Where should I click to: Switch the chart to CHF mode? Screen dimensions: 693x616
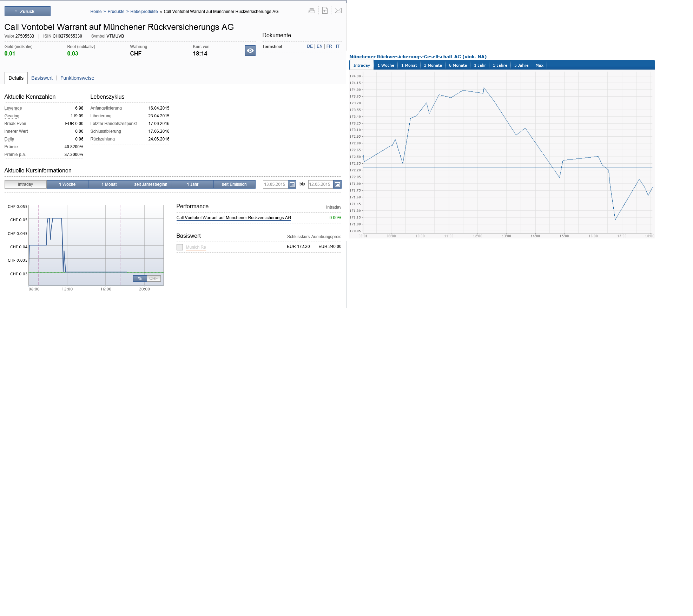153,278
